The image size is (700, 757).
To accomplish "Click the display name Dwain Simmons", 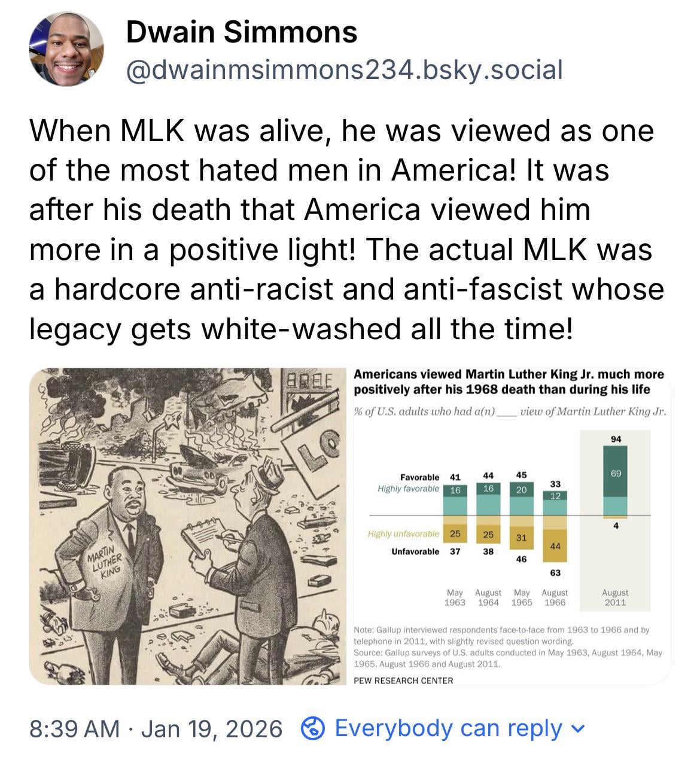I will click(242, 32).
